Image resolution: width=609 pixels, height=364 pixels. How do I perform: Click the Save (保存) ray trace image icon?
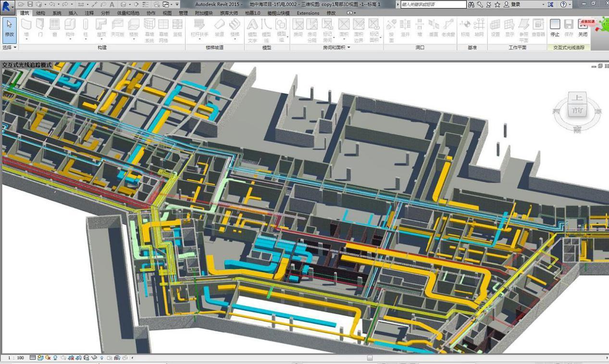point(569,28)
